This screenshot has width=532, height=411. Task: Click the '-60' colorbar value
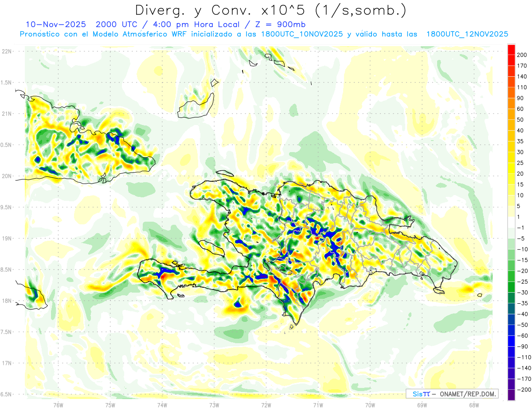point(524,336)
